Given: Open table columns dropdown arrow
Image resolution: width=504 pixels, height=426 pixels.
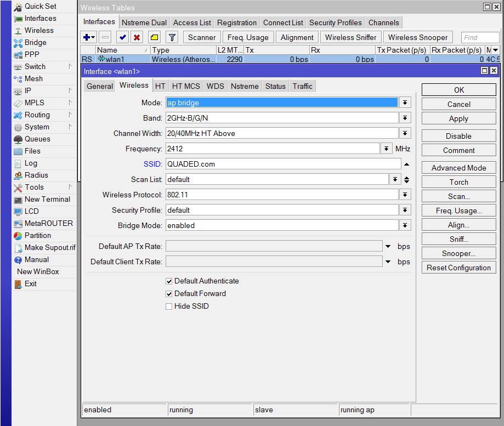Looking at the screenshot, I should pyautogui.click(x=495, y=50).
